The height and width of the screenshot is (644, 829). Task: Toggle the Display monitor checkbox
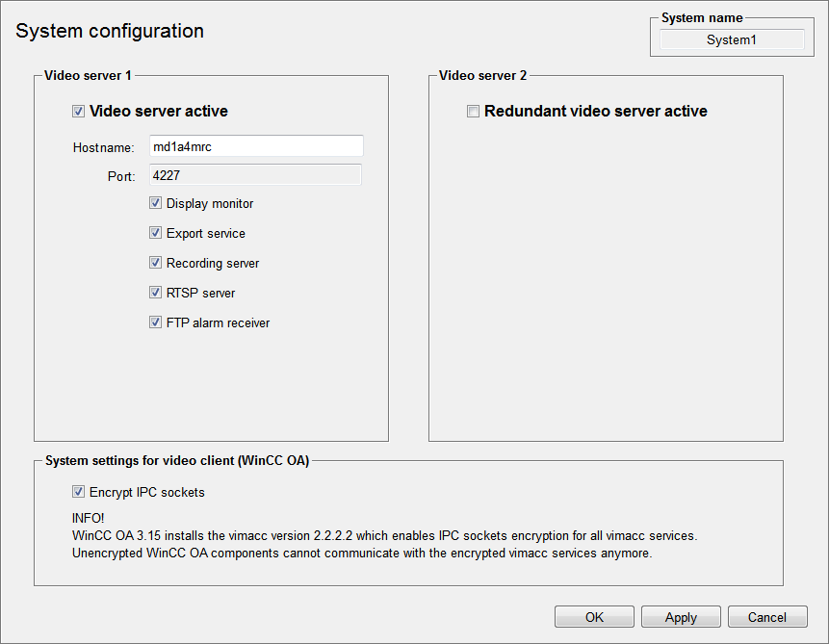click(155, 204)
